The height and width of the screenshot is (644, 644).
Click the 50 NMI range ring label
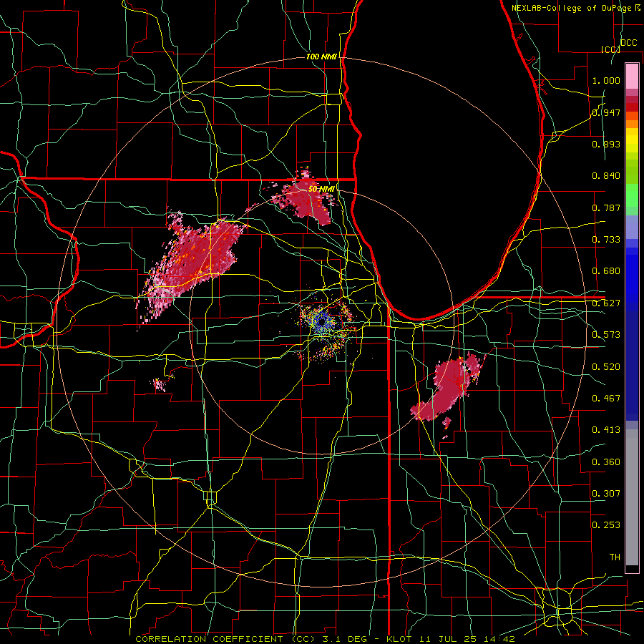click(321, 189)
